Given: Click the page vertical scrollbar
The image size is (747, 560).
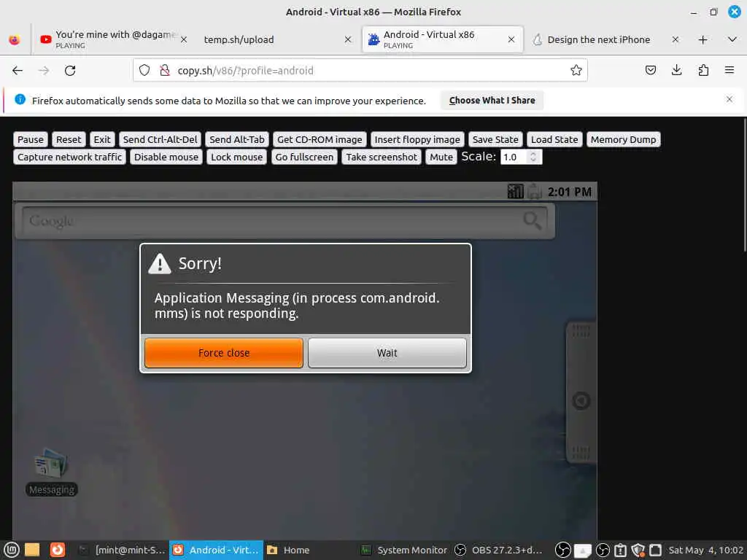Looking at the screenshot, I should (x=744, y=184).
